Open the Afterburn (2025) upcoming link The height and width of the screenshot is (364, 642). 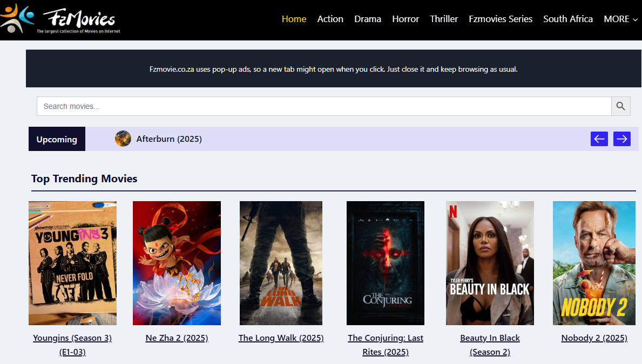click(x=169, y=139)
